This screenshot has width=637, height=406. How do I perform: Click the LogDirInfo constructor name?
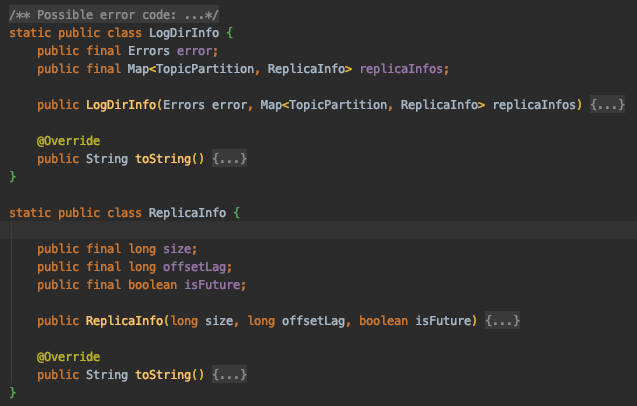coord(121,105)
